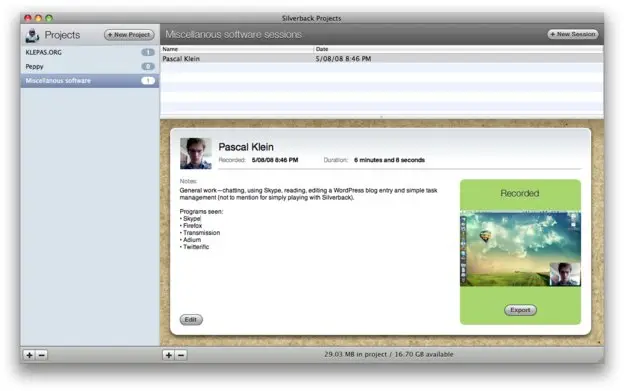This screenshot has width=624, height=391.
Task: Remove project with sidebar minus button
Action: pyautogui.click(x=42, y=355)
